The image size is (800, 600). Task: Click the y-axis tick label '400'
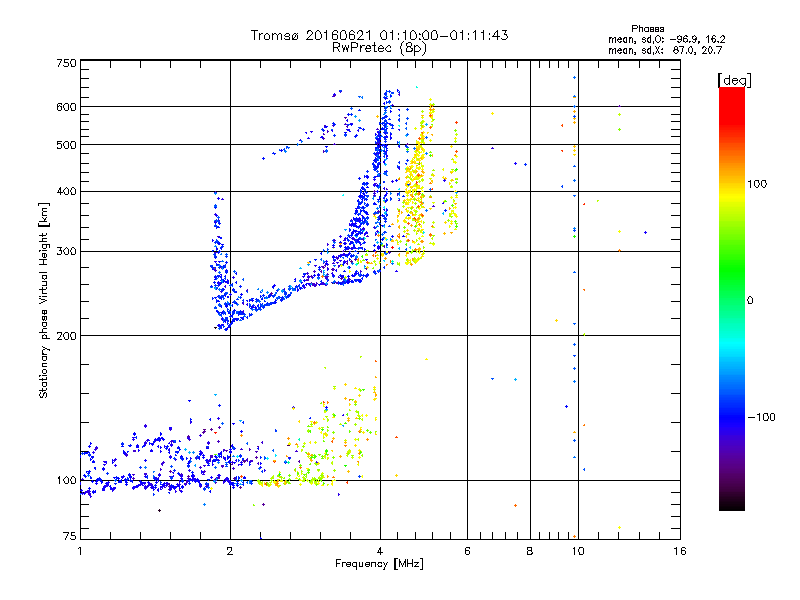point(66,192)
